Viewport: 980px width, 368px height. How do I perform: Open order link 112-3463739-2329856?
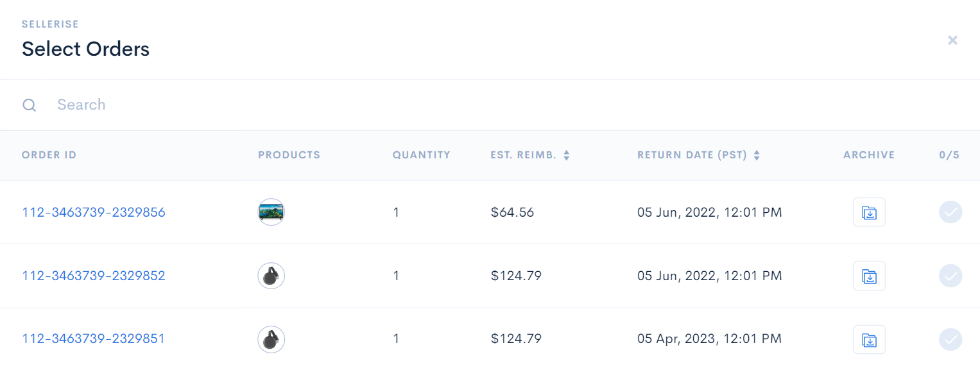pos(94,212)
